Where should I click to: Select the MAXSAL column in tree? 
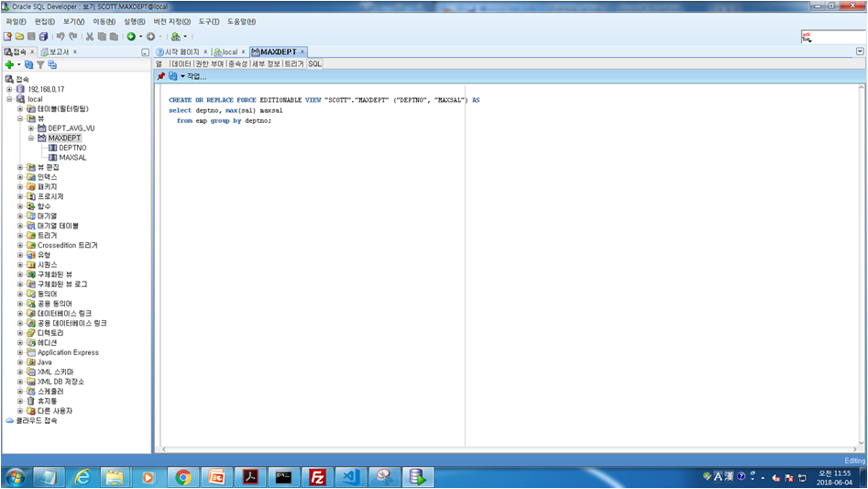click(72, 158)
